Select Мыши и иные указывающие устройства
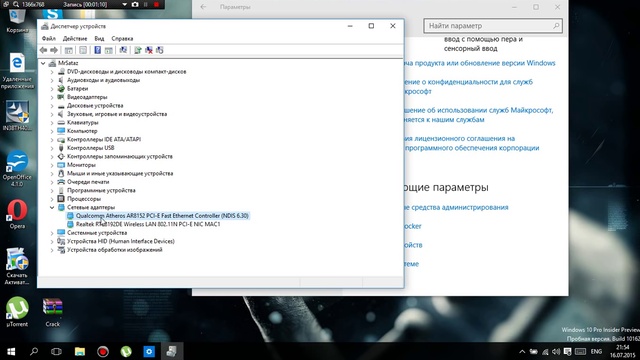The image size is (640, 360). 120,173
